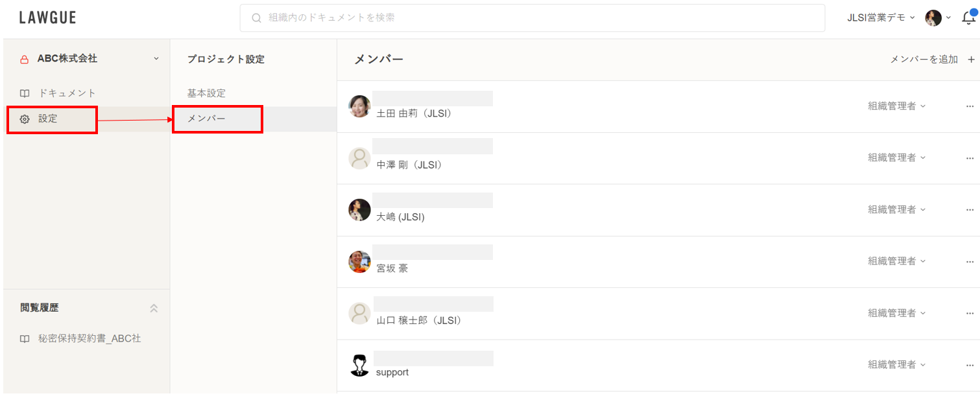Click the LAWGUE logo
This screenshot has height=398, width=980.
point(47,18)
